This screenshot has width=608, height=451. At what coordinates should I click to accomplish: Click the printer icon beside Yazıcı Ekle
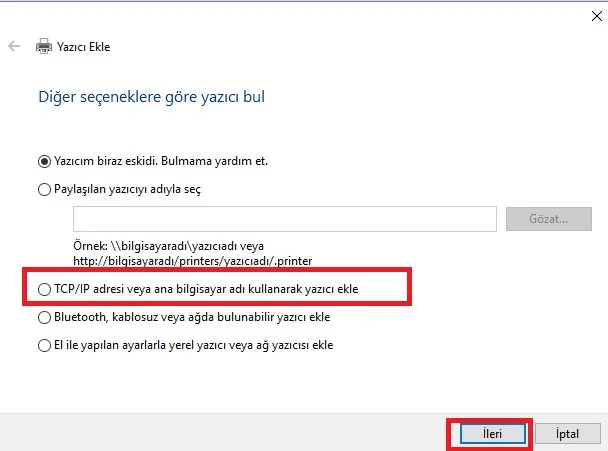43,46
